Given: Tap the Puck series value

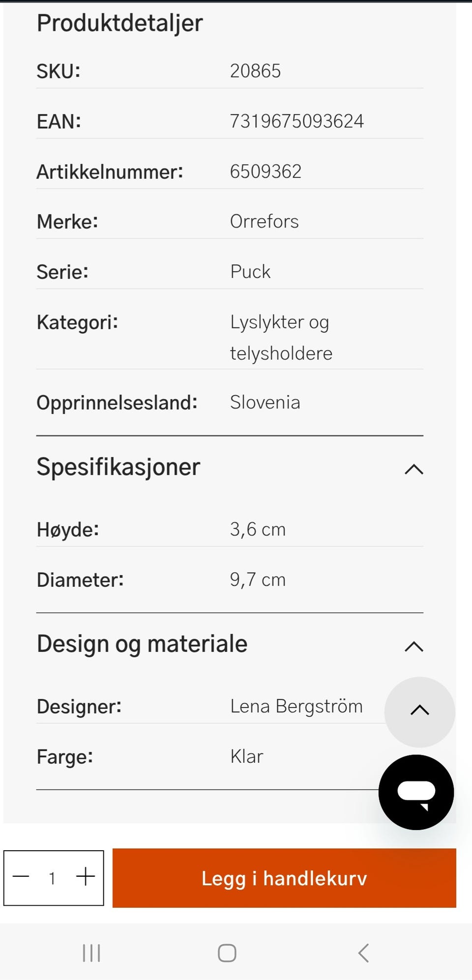Looking at the screenshot, I should [250, 271].
